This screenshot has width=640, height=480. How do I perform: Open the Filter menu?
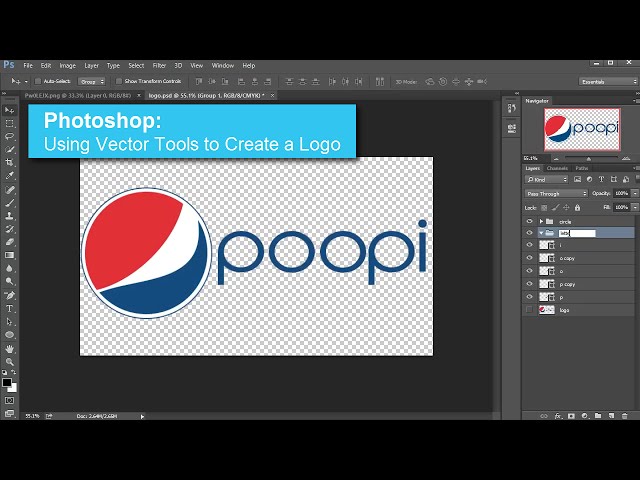click(x=159, y=65)
